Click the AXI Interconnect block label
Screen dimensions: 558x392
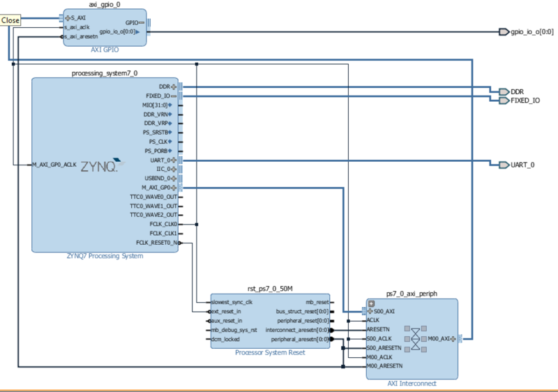coord(412,384)
